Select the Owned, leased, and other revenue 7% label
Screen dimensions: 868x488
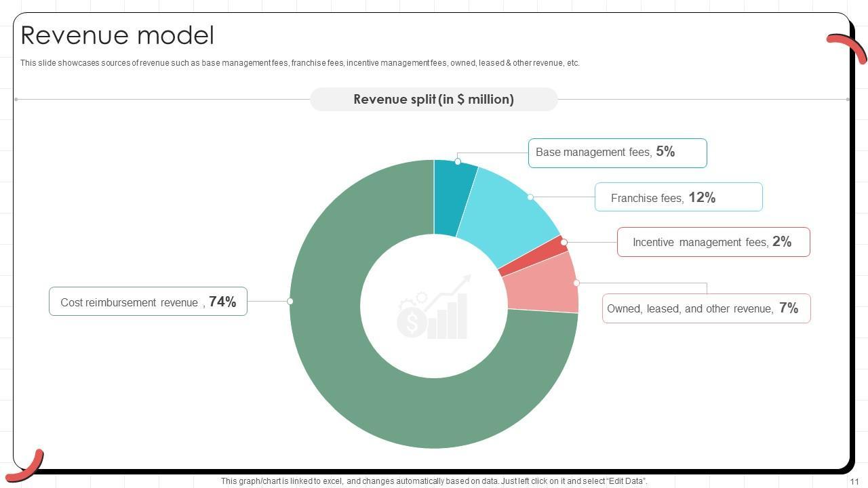coord(706,308)
